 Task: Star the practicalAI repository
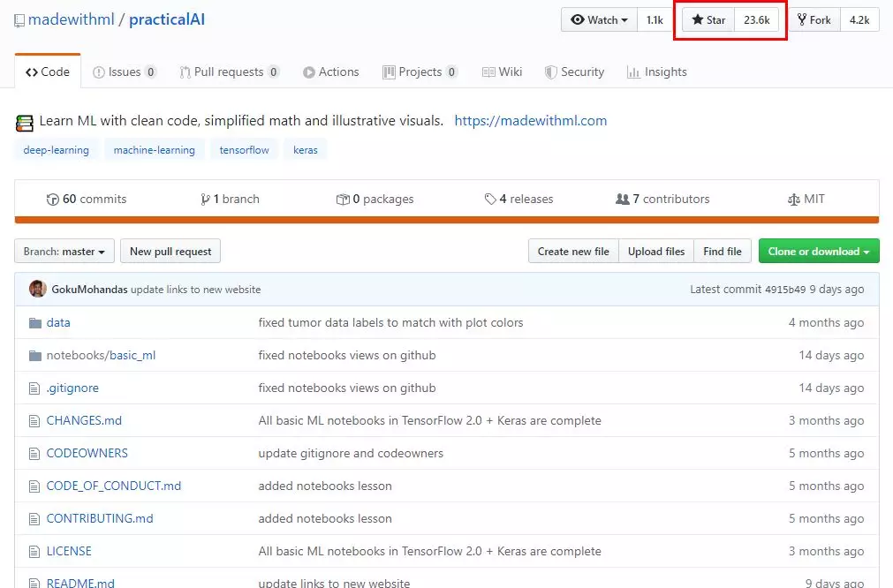tap(708, 20)
